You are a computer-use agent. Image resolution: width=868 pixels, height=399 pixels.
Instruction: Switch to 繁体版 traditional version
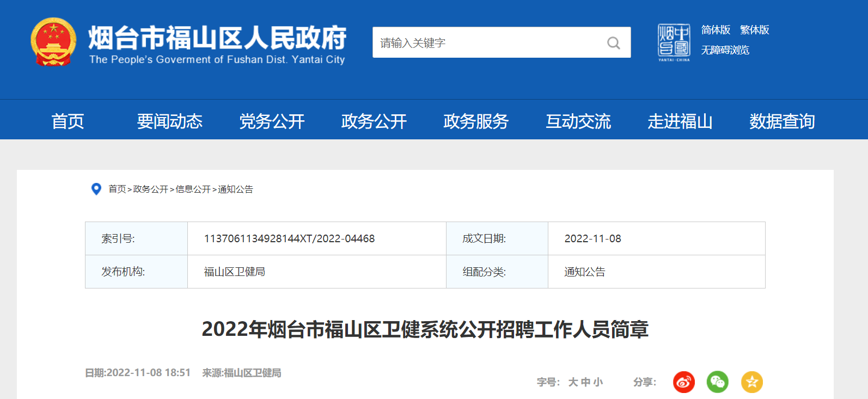coord(754,30)
